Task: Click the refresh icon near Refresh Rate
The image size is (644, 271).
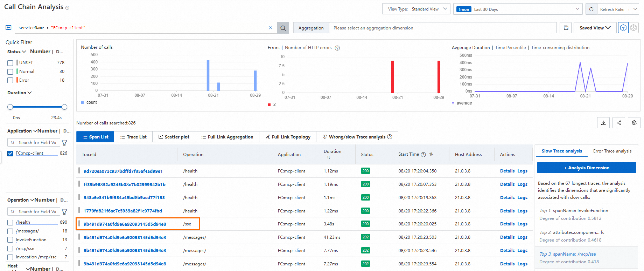Action: [591, 9]
